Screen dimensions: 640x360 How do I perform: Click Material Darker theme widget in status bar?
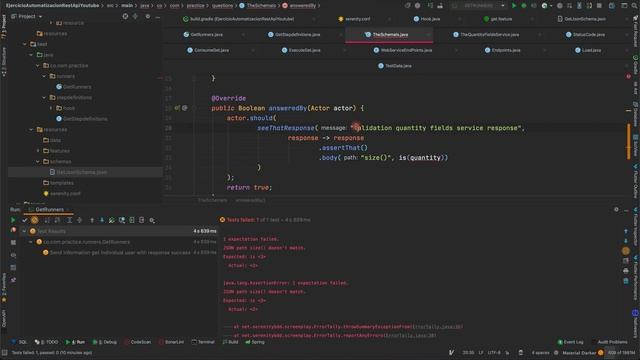click(x=579, y=353)
